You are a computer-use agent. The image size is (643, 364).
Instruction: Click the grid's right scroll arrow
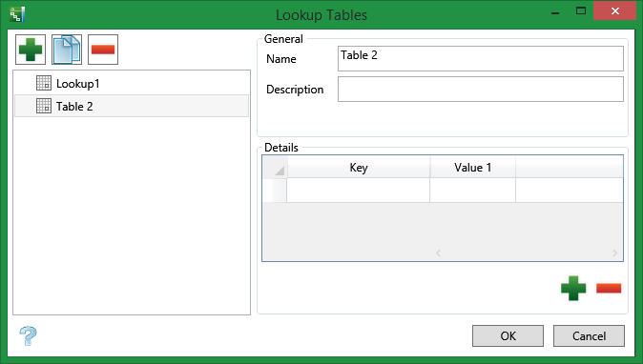coord(614,253)
